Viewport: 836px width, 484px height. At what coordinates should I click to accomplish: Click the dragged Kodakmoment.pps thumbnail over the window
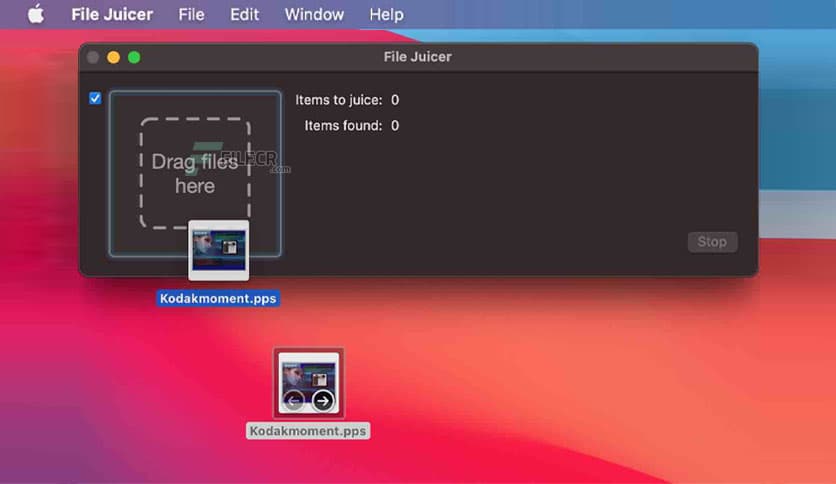pos(219,251)
